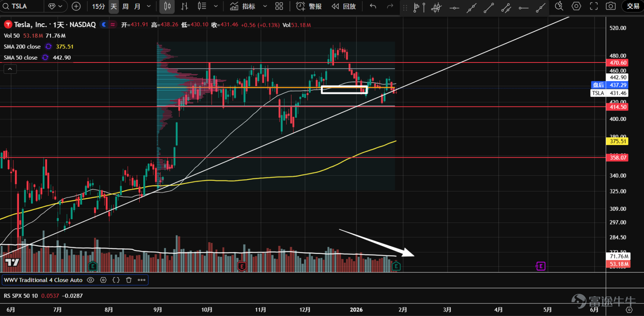
Task: Open time axis settings gear icon
Action: click(629, 310)
